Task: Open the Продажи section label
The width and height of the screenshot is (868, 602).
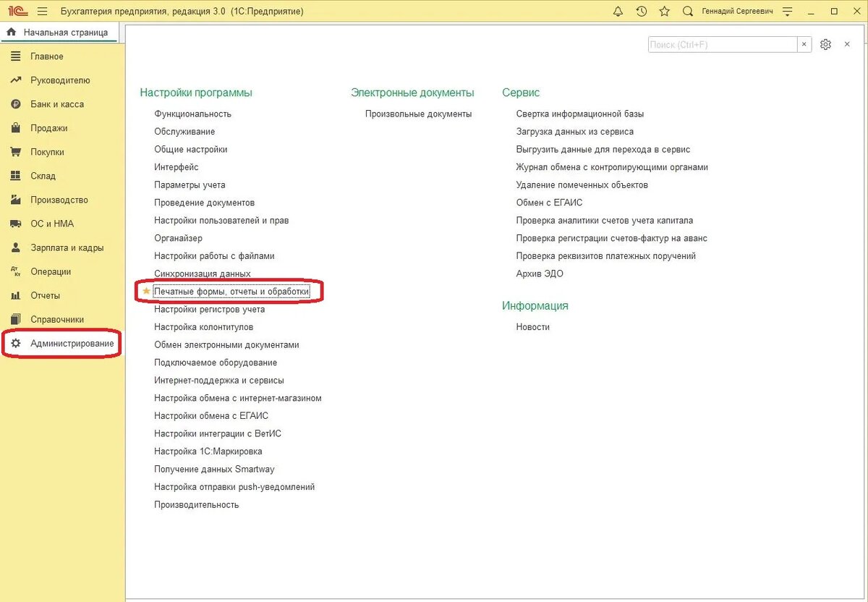Action: [x=49, y=128]
